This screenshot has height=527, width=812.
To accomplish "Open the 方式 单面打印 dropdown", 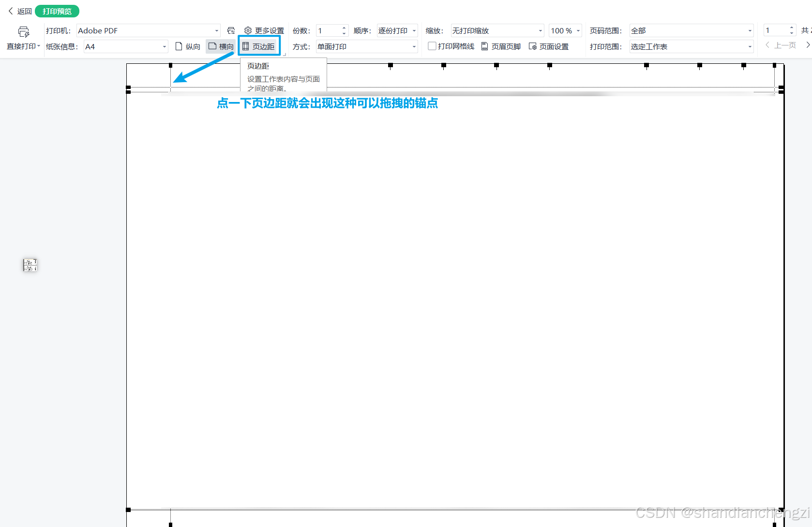I will [367, 46].
